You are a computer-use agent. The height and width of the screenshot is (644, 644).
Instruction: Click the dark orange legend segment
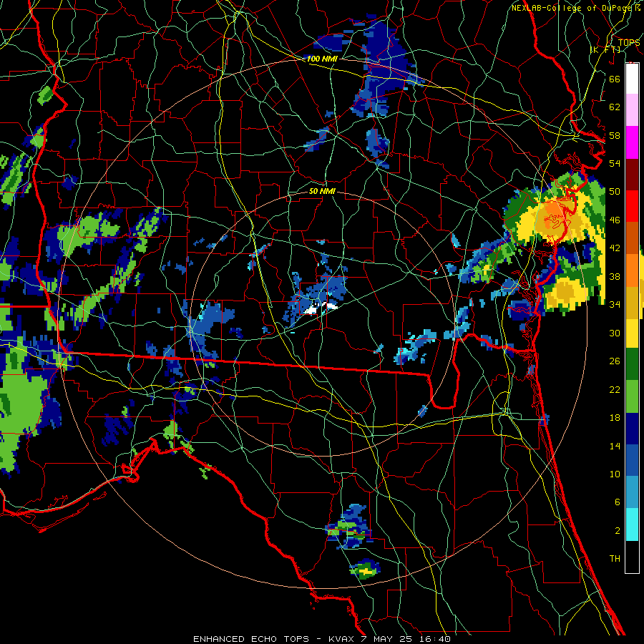click(632, 238)
